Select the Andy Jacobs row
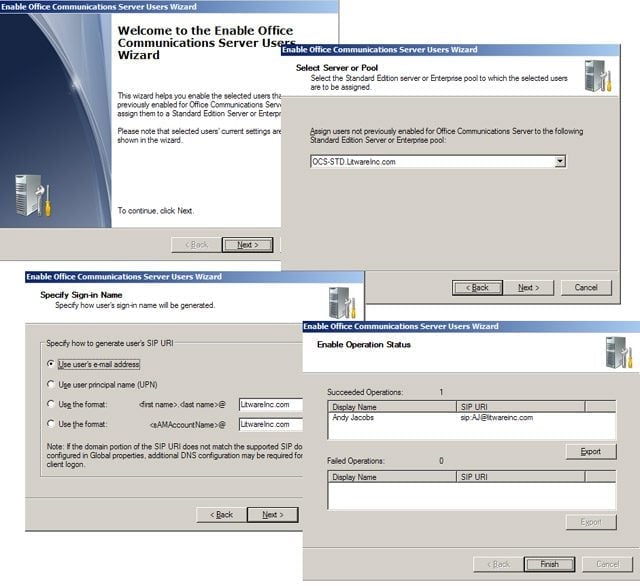 (471, 417)
